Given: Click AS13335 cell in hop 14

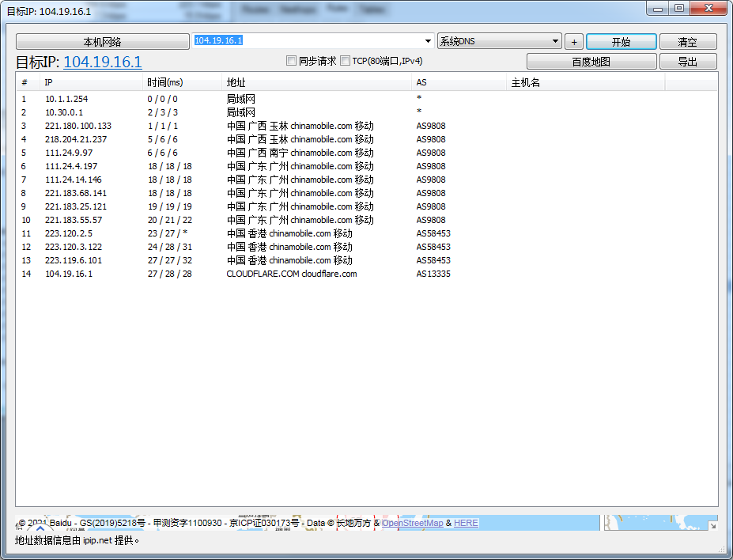Looking at the screenshot, I should click(433, 274).
